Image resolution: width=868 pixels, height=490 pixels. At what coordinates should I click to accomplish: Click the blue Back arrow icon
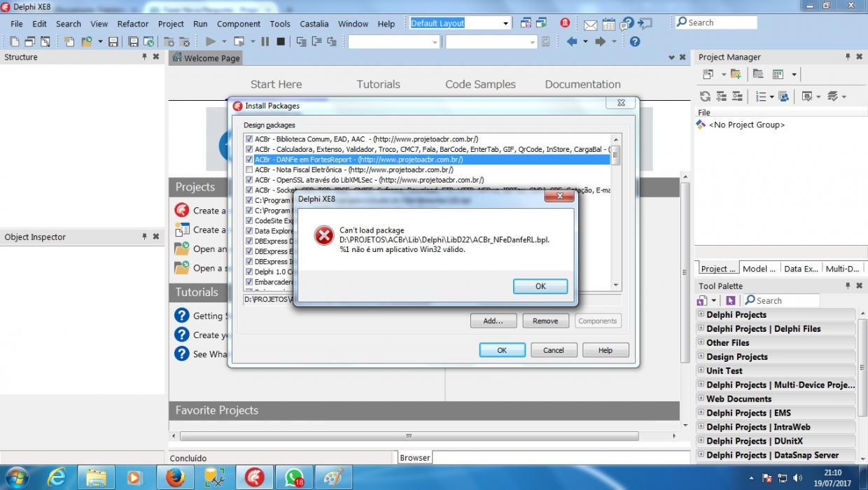coord(572,42)
